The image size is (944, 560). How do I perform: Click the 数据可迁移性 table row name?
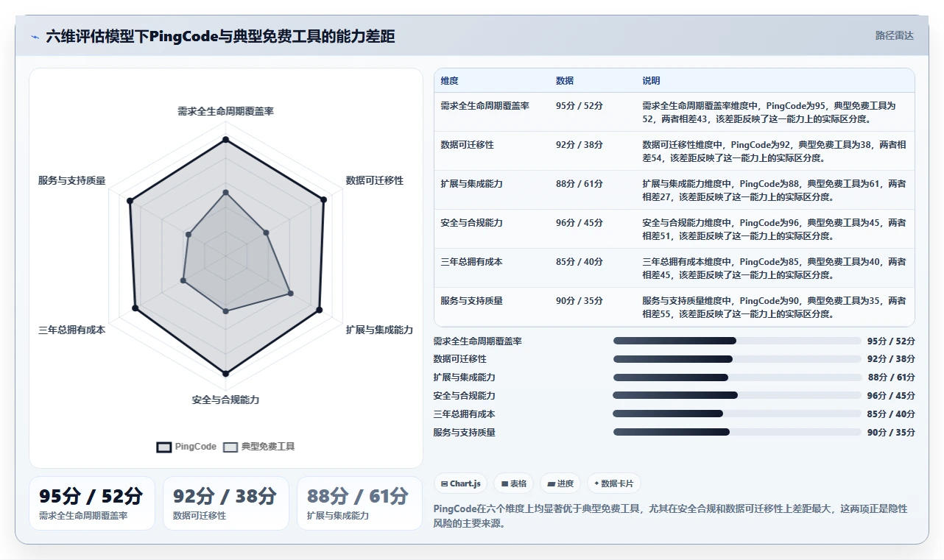click(x=467, y=145)
